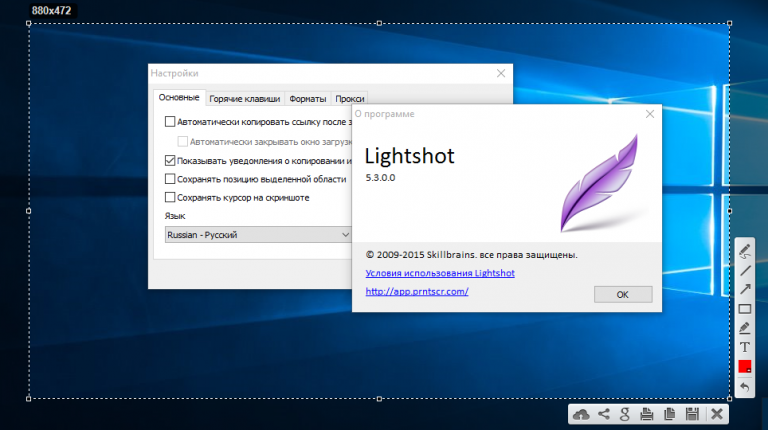Save the screenshot to file
This screenshot has height=430, width=768.
(x=692, y=414)
